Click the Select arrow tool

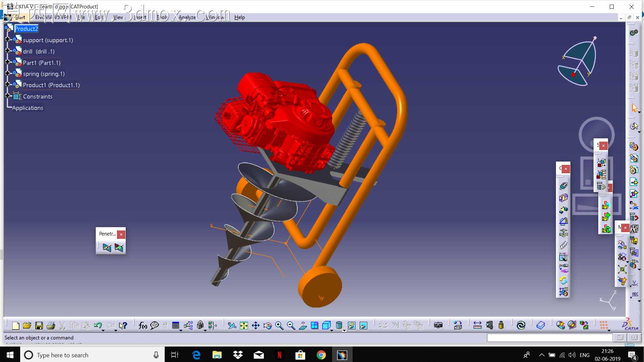(x=634, y=108)
